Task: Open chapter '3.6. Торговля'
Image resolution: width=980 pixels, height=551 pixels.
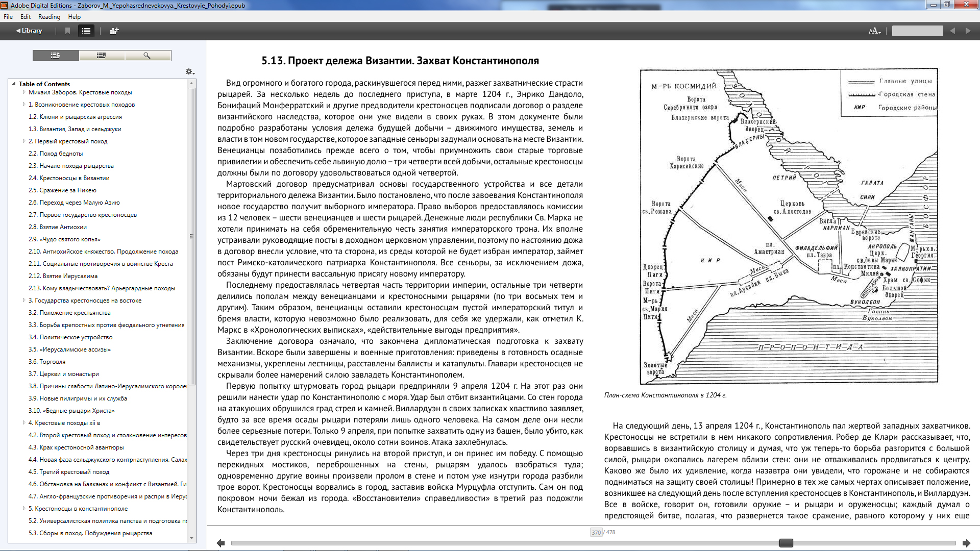Action: pyautogui.click(x=47, y=362)
